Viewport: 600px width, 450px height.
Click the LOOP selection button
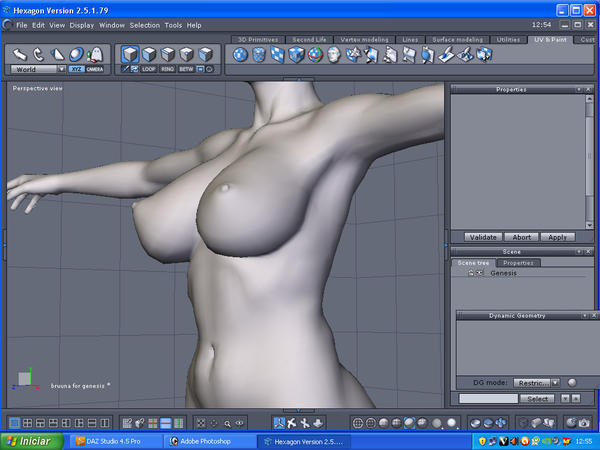tap(149, 69)
